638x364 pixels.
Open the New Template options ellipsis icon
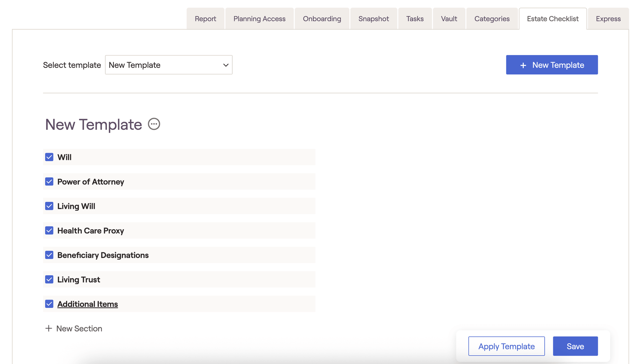154,124
